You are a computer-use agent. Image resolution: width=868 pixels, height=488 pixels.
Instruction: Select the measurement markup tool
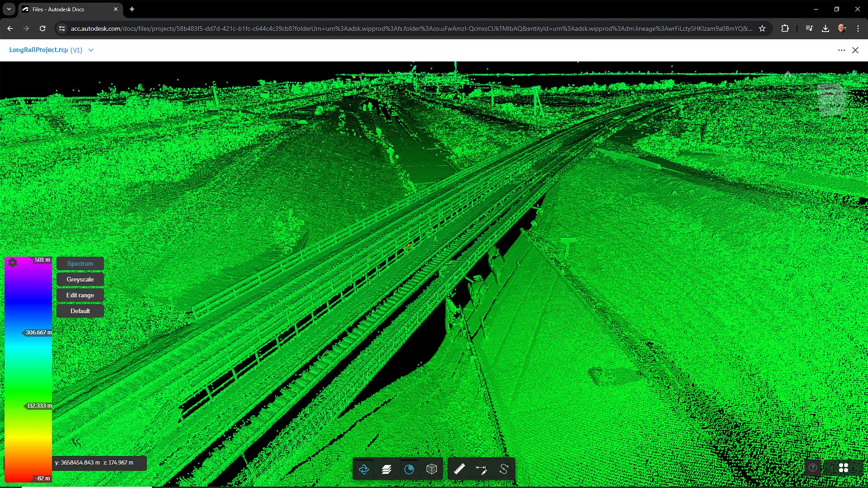pos(481,469)
